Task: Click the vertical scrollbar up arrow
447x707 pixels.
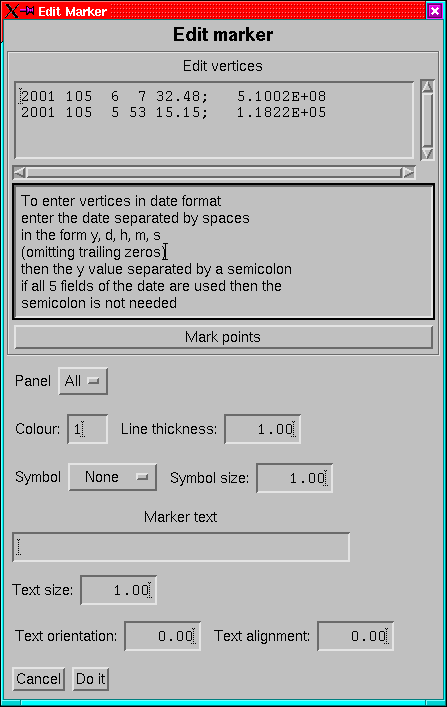Action: tap(427, 87)
